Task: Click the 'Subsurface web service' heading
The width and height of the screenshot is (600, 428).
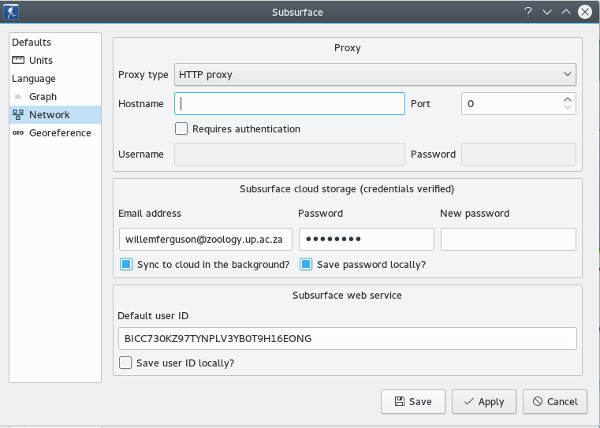Action: click(347, 295)
